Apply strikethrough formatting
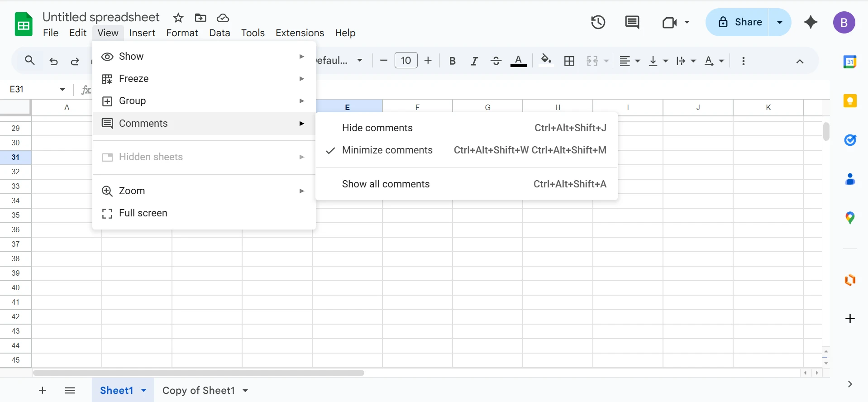Image resolution: width=868 pixels, height=402 pixels. tap(496, 61)
